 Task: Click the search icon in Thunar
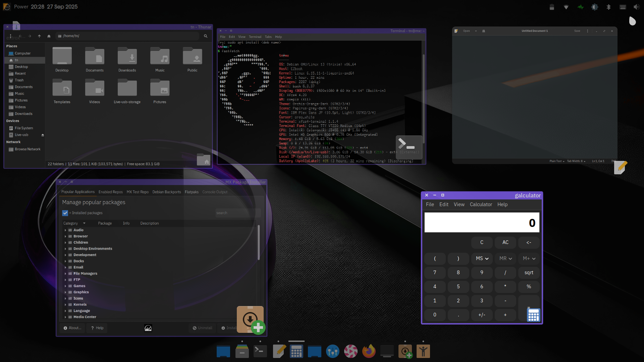pos(206,36)
